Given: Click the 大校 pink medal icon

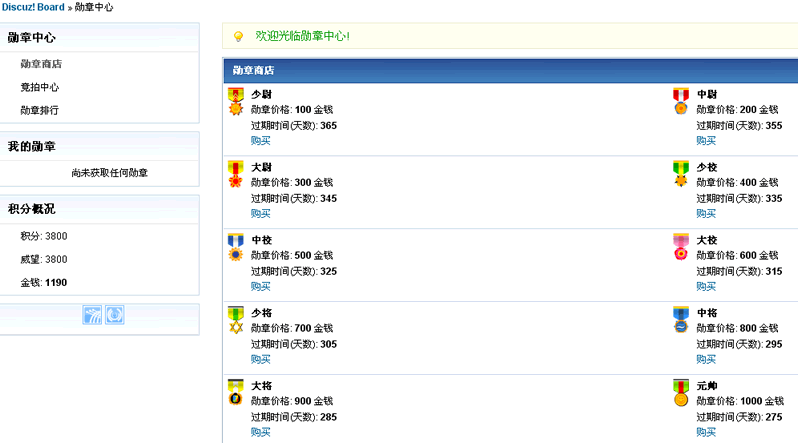Looking at the screenshot, I should click(681, 247).
